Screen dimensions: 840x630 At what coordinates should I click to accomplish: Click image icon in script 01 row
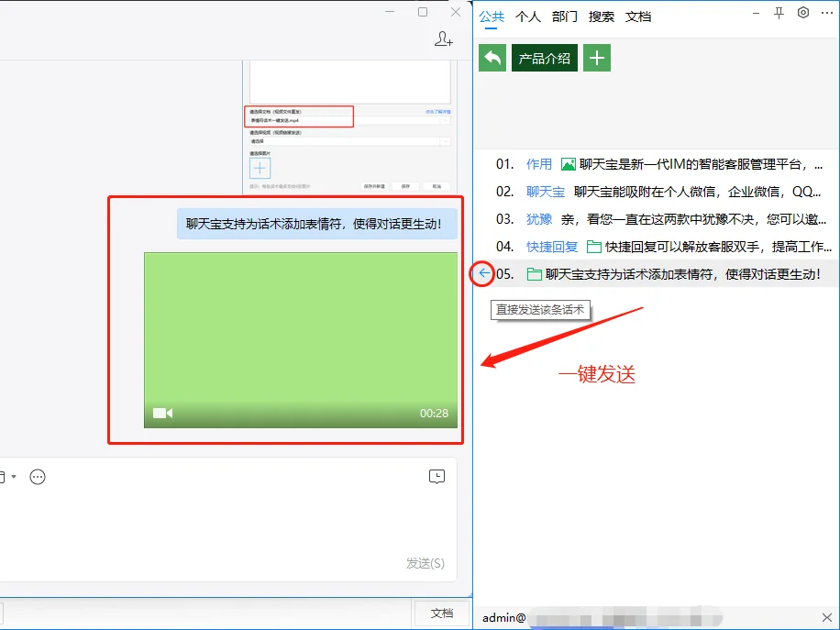click(568, 164)
